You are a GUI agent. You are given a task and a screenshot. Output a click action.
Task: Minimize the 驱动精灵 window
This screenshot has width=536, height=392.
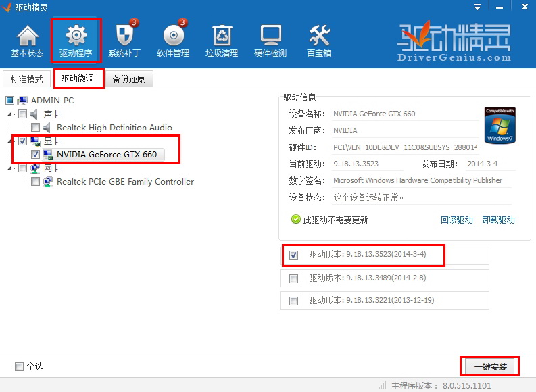500,7
